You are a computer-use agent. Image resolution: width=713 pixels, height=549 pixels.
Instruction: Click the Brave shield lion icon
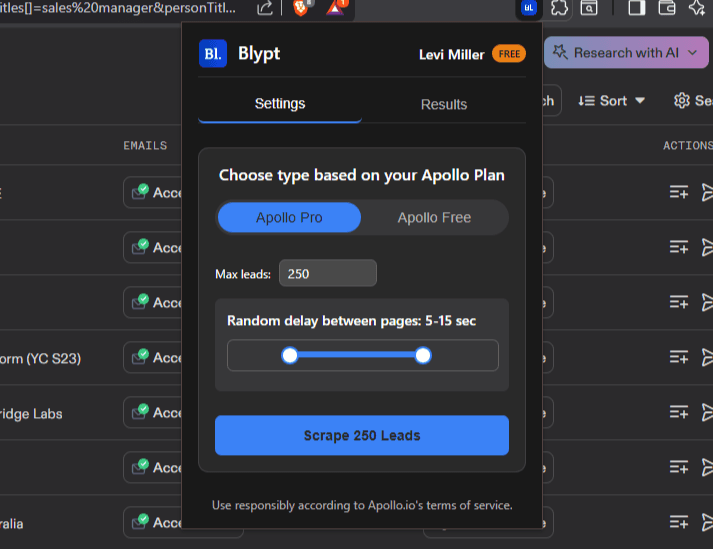[x=301, y=7]
